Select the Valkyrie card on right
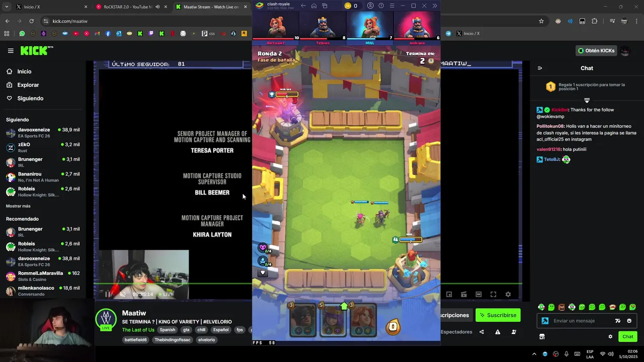Image resolution: width=644 pixels, height=362 pixels. (x=363, y=320)
